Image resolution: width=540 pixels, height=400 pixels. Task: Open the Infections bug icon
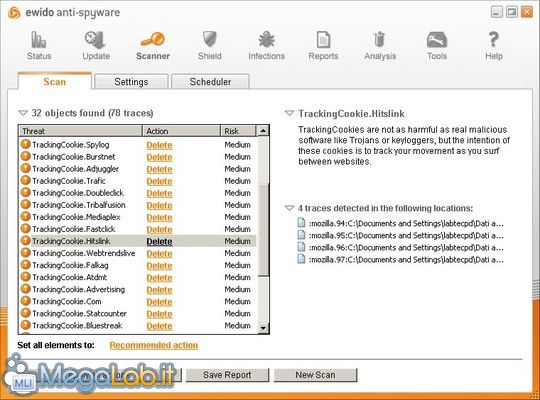266,40
